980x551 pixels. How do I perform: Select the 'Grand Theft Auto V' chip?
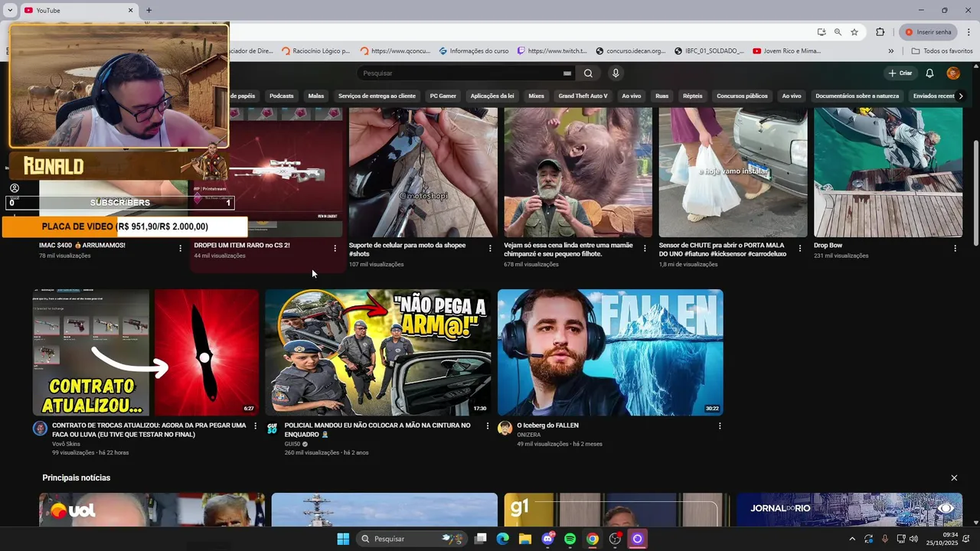583,96
